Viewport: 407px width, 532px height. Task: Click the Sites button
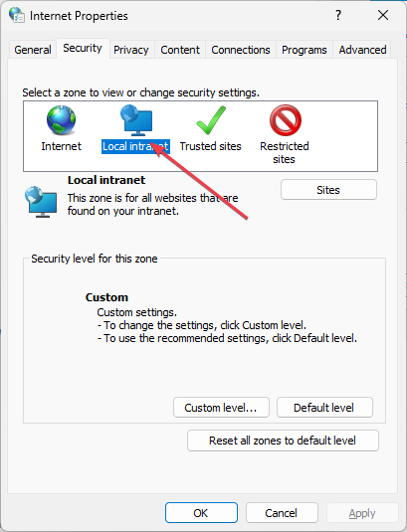[328, 190]
